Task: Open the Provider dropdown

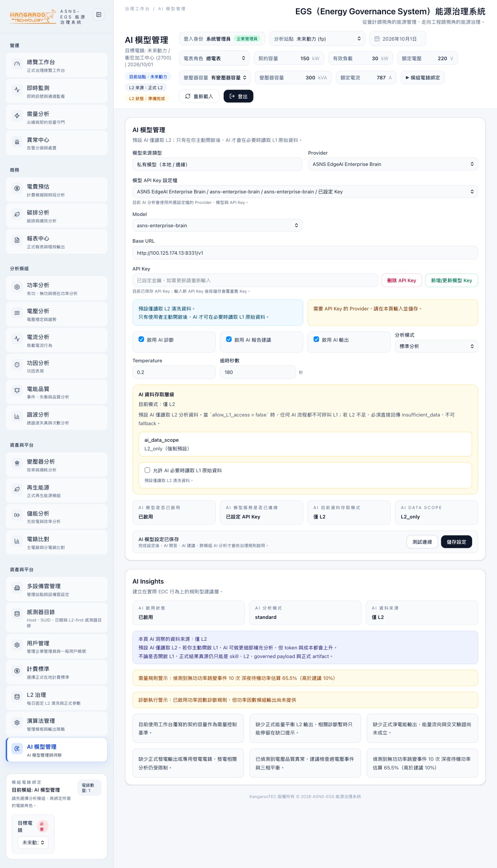Action: (393, 164)
